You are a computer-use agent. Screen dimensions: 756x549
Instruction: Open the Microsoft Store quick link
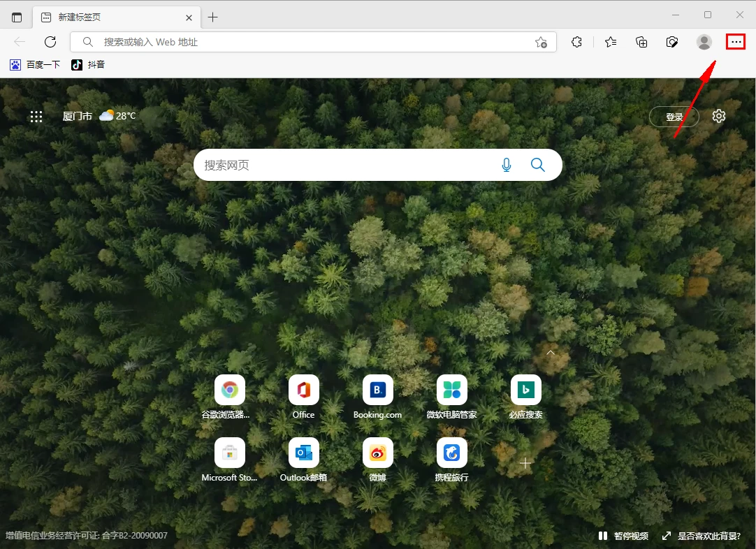(229, 460)
